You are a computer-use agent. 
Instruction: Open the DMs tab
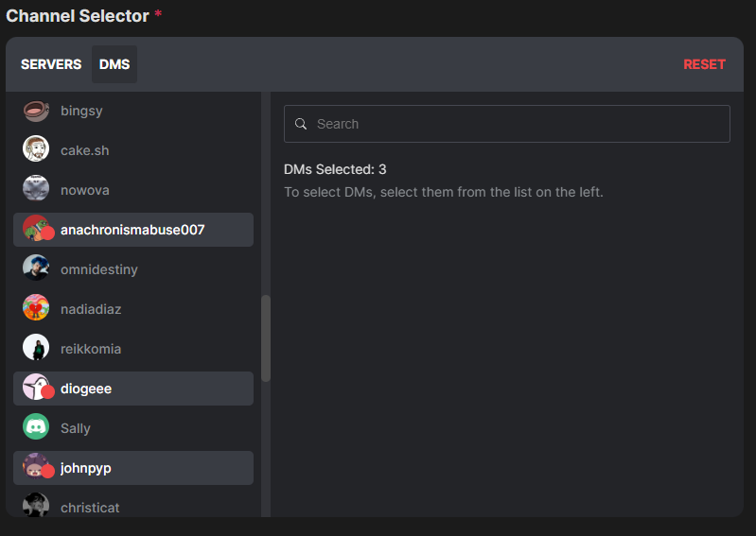pos(114,64)
